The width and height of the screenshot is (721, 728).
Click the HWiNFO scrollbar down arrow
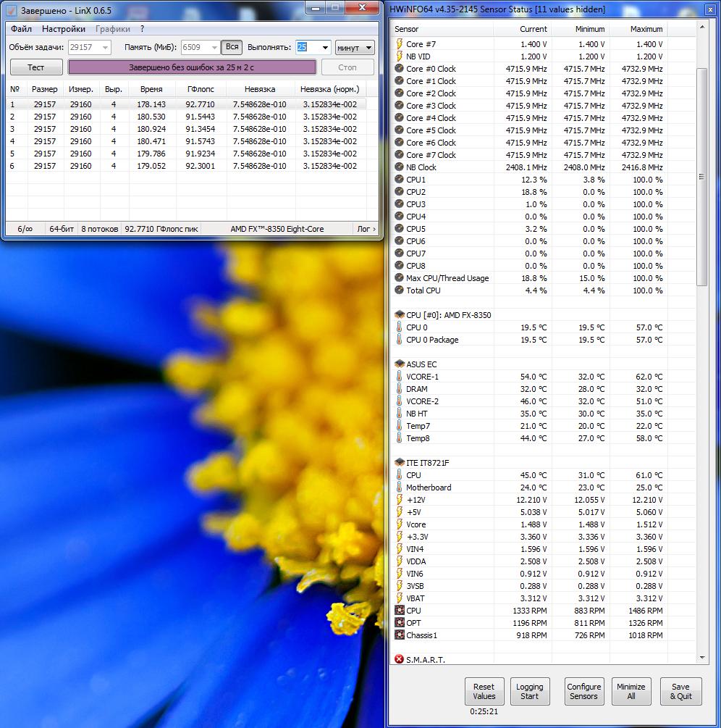(701, 658)
